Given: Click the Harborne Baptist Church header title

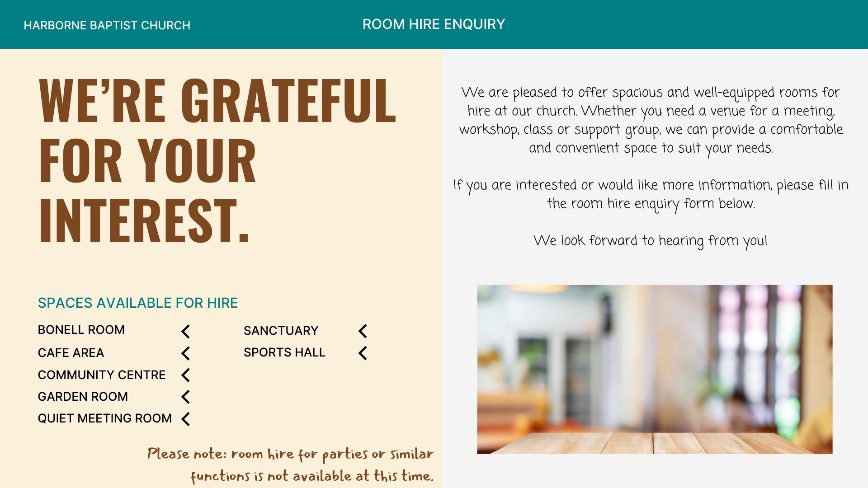Looking at the screenshot, I should coord(107,25).
